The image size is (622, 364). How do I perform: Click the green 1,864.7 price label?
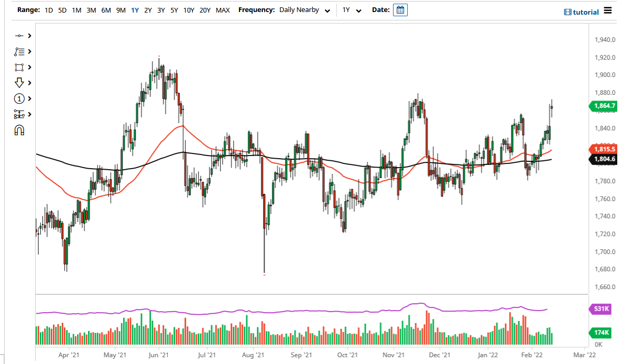(x=603, y=106)
